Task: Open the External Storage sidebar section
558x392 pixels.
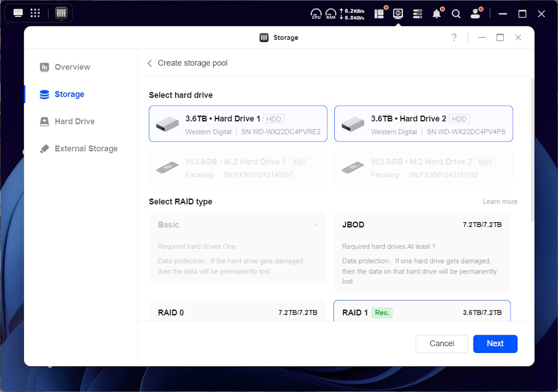Action: coord(86,149)
